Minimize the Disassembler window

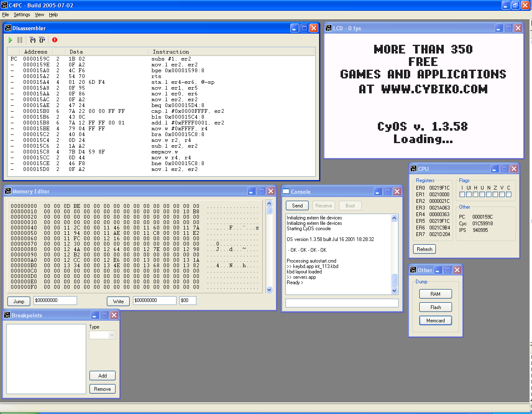[x=295, y=28]
